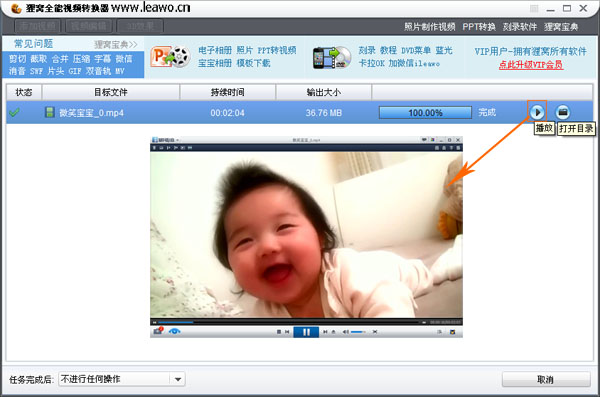Click the 片头 help link
This screenshot has width=600, height=397.
56,71
